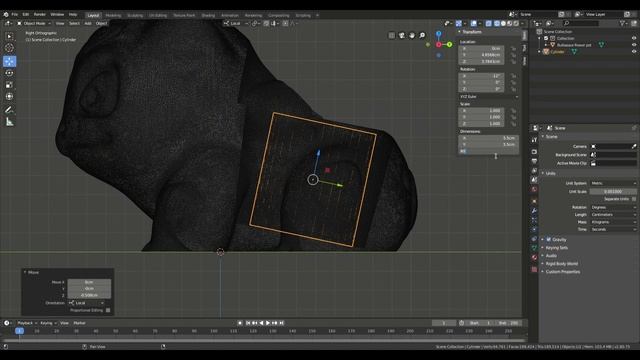Click the blue Z axis gizmo ball

(438, 34)
